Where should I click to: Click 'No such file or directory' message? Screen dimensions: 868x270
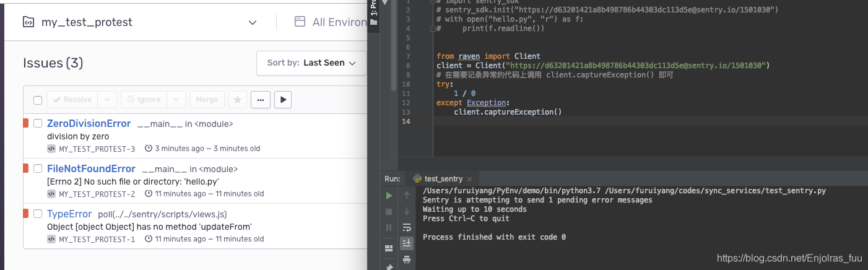click(133, 181)
